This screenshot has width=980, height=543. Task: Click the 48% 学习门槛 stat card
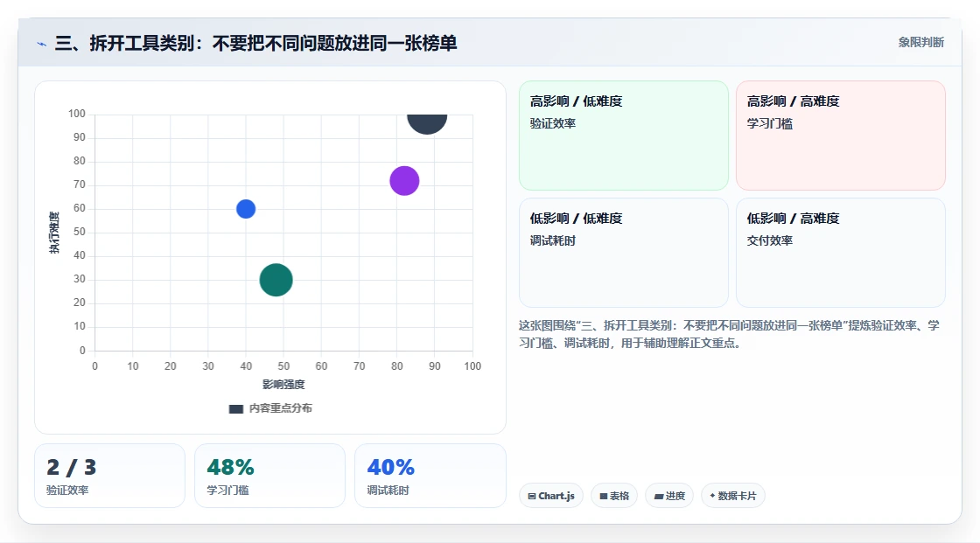[270, 476]
